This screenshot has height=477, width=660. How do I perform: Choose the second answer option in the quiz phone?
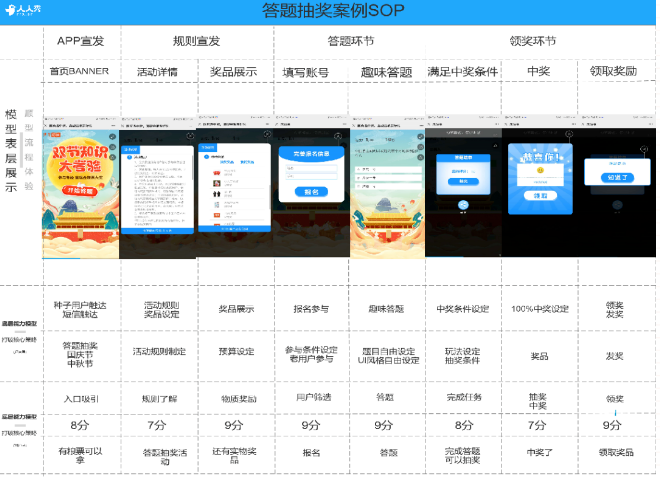tap(388, 178)
